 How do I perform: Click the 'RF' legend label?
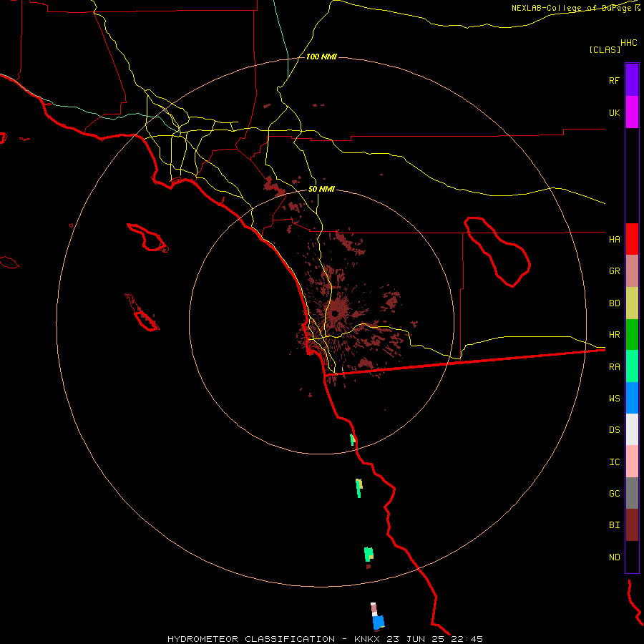point(614,80)
